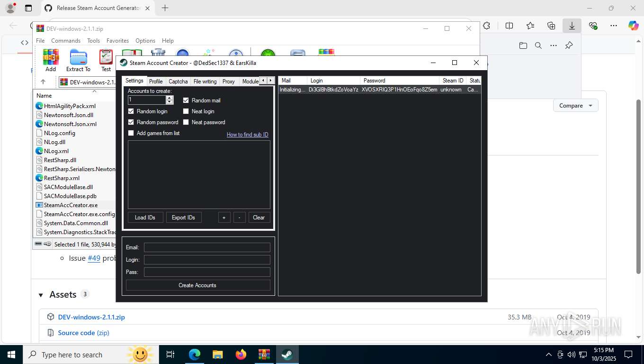
Task: Open the Captcha tab
Action: tap(178, 82)
